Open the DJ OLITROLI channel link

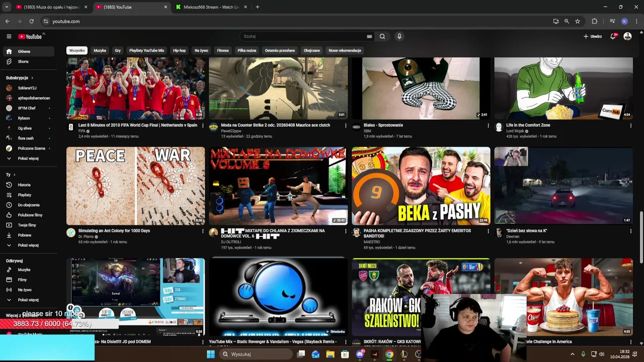pos(231,242)
